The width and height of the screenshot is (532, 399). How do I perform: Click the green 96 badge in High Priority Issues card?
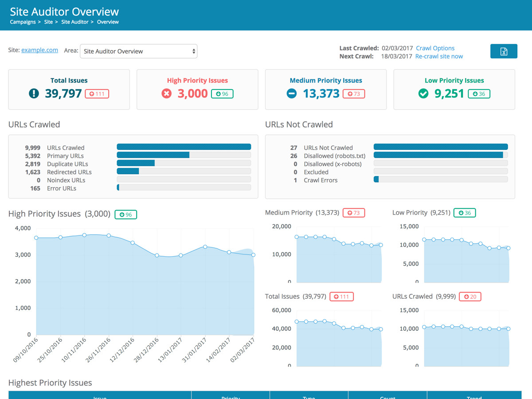coord(222,94)
